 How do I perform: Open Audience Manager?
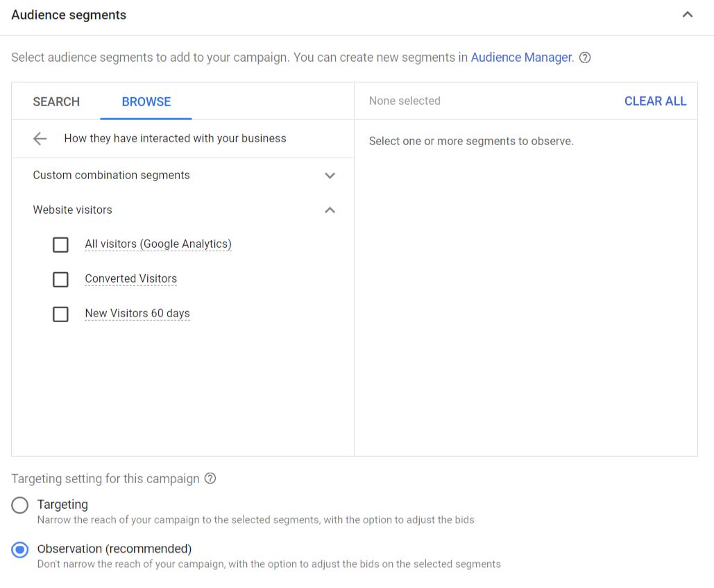521,58
